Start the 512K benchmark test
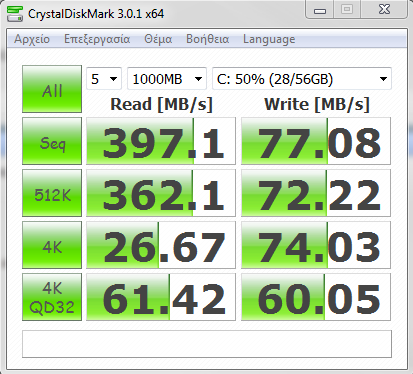413x374 pixels. pyautogui.click(x=52, y=193)
